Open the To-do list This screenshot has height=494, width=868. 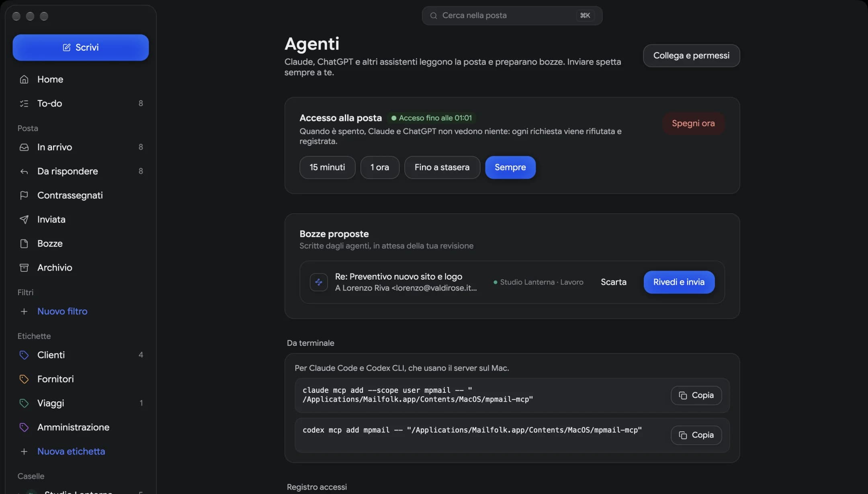80,103
